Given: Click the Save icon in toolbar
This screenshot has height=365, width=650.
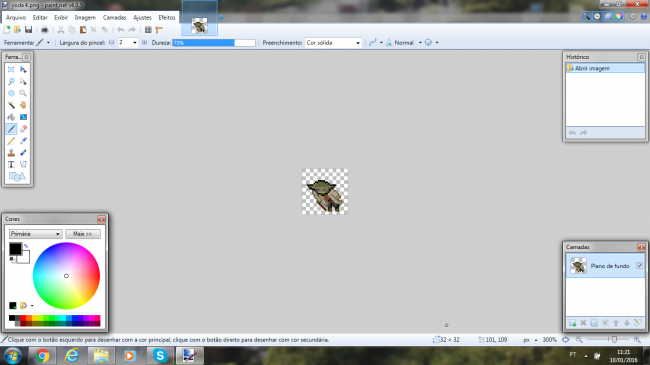Looking at the screenshot, I should click(x=28, y=29).
